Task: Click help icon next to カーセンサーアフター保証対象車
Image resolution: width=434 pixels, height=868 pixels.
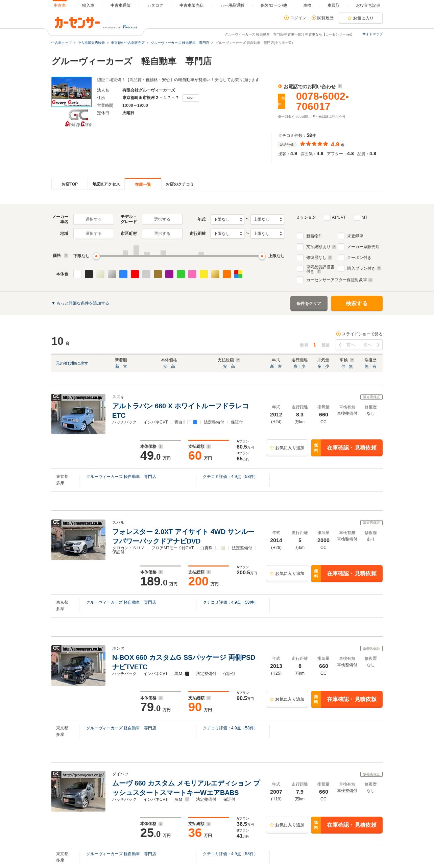Action: (x=370, y=280)
